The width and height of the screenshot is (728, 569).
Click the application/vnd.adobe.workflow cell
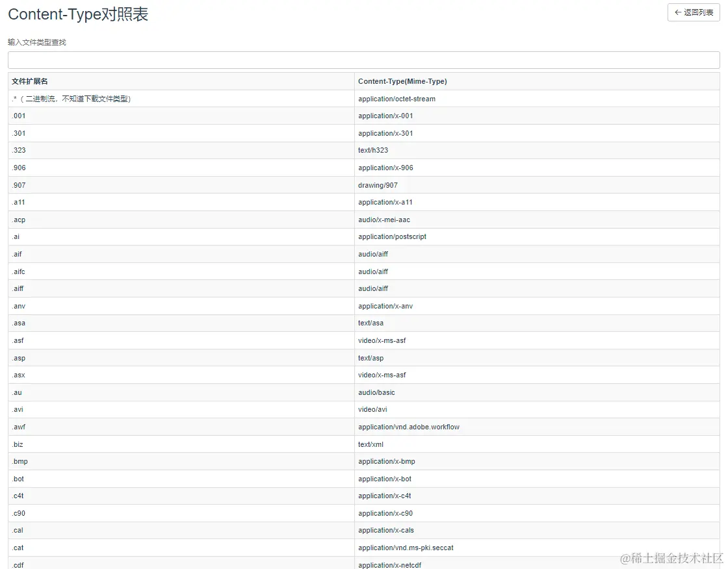(x=408, y=427)
